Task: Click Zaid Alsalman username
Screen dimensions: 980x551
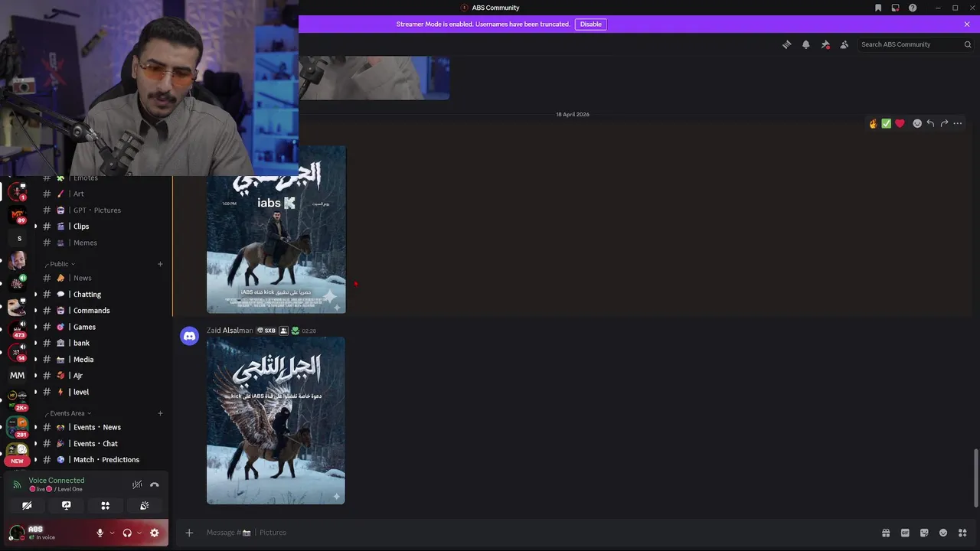Action: 230,331
